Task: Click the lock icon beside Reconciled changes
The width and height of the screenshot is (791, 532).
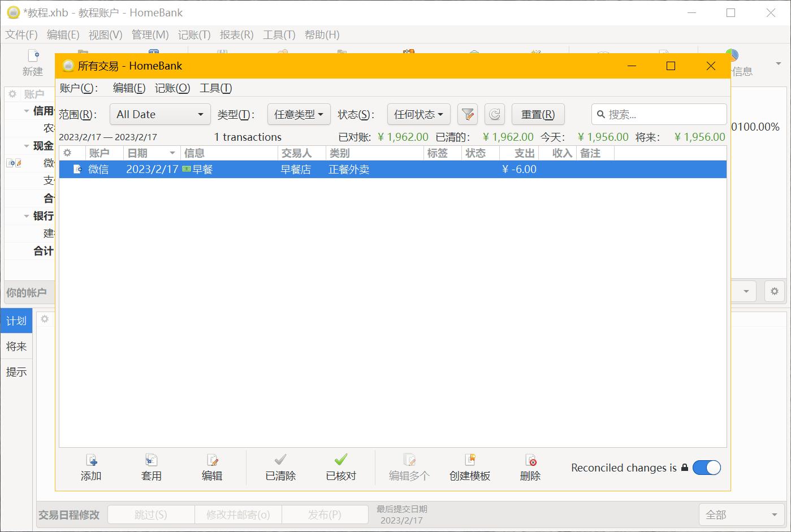Action: pyautogui.click(x=685, y=468)
